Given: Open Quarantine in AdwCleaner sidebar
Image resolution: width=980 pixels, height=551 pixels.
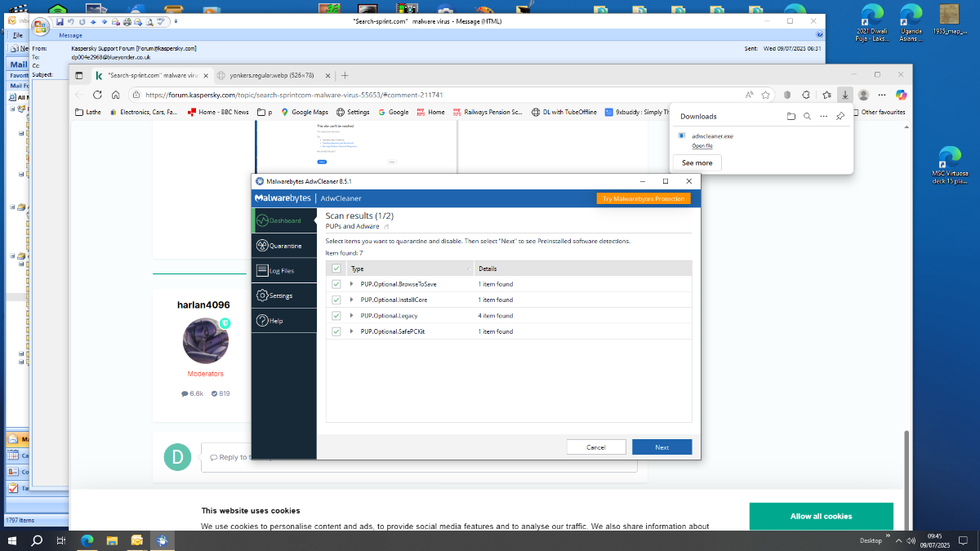Looking at the screenshot, I should [283, 246].
